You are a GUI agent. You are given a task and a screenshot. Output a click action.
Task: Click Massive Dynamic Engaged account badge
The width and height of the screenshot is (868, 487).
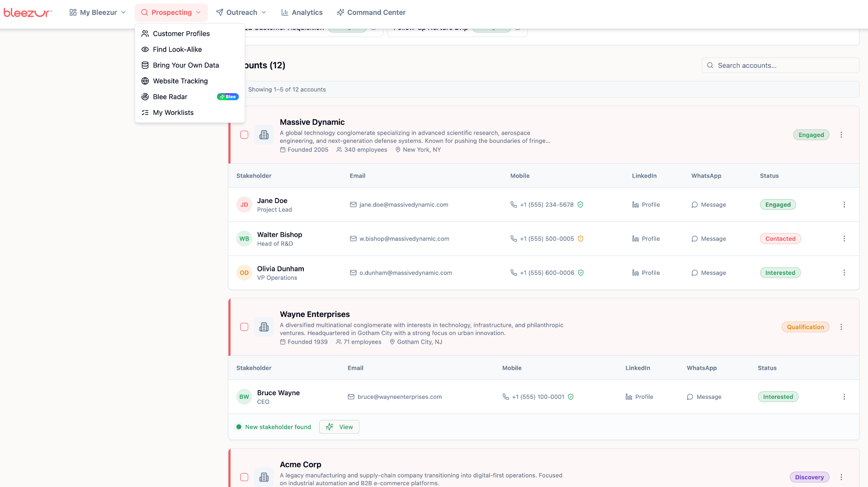coord(811,135)
